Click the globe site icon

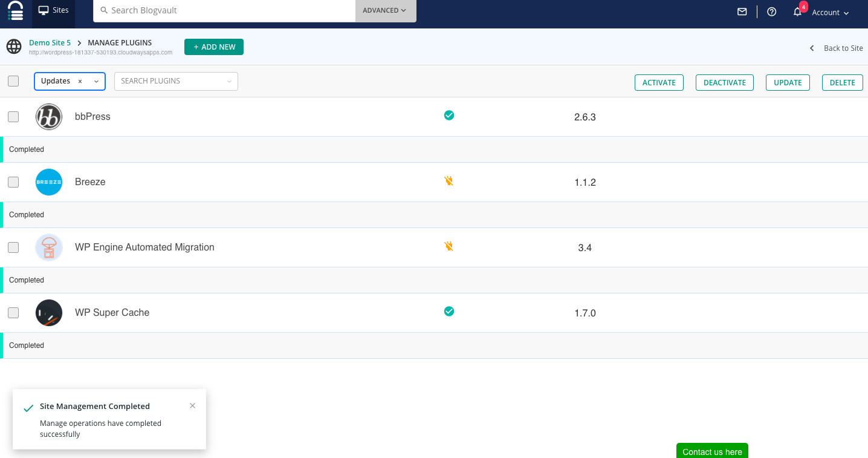[x=14, y=47]
